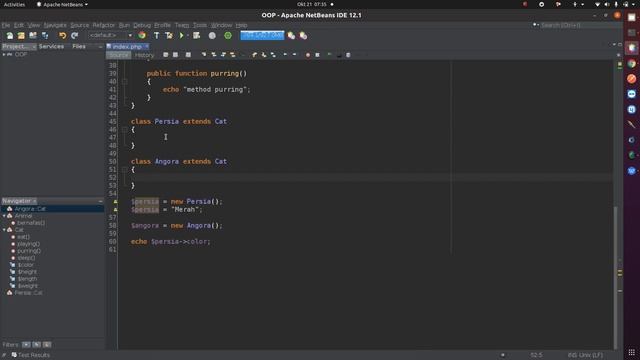Open the Navigate menu
This screenshot has height=360, width=640.
[55, 25]
